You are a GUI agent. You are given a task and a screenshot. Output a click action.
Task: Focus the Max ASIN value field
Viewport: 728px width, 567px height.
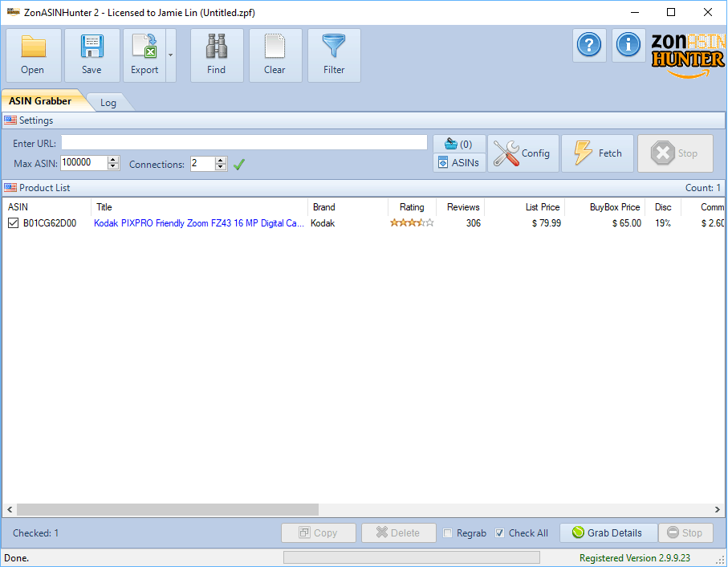coord(83,163)
